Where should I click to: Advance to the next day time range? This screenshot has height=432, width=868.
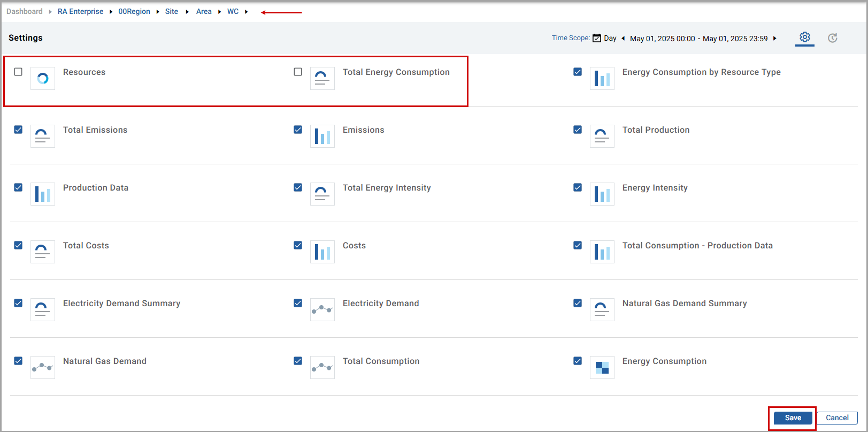(775, 39)
